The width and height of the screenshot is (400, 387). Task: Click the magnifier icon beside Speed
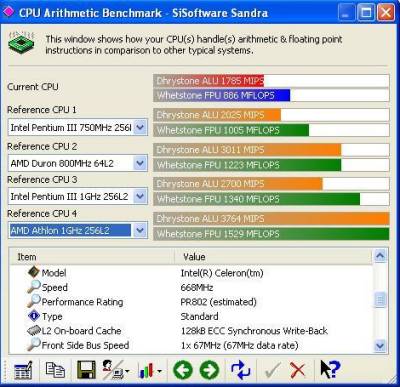[34, 287]
